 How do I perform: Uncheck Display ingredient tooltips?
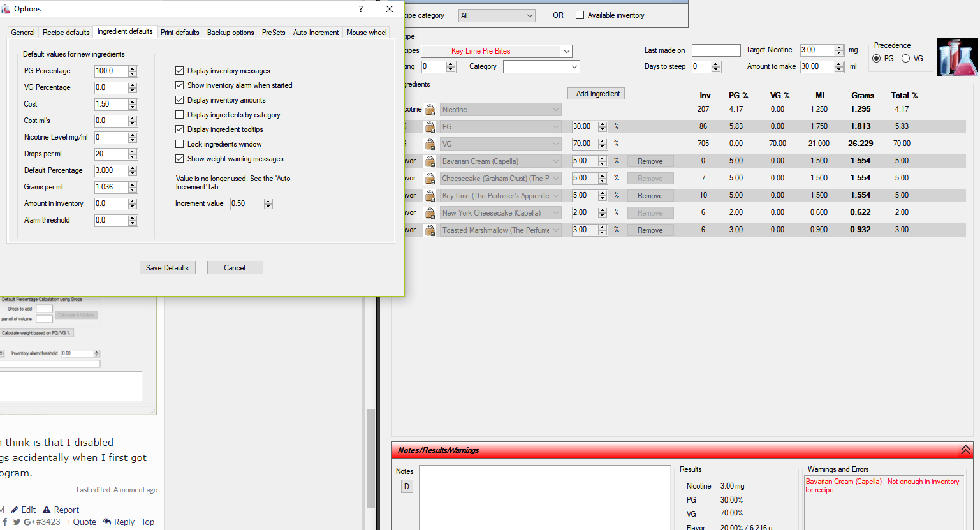tap(180, 129)
